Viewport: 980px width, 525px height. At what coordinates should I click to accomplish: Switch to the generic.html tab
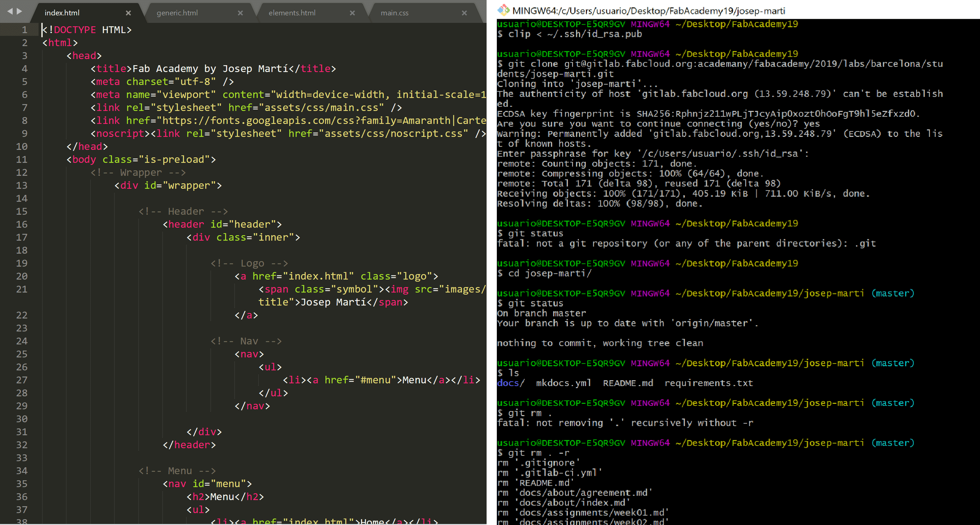point(177,13)
